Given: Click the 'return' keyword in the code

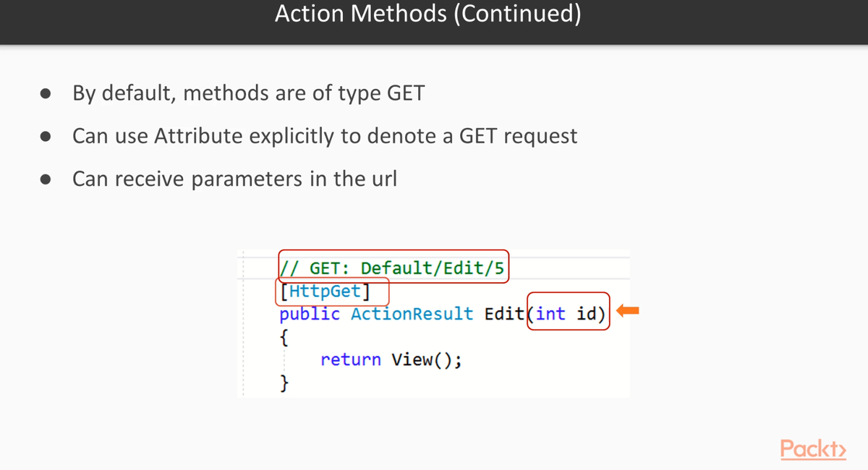Looking at the screenshot, I should point(351,359).
